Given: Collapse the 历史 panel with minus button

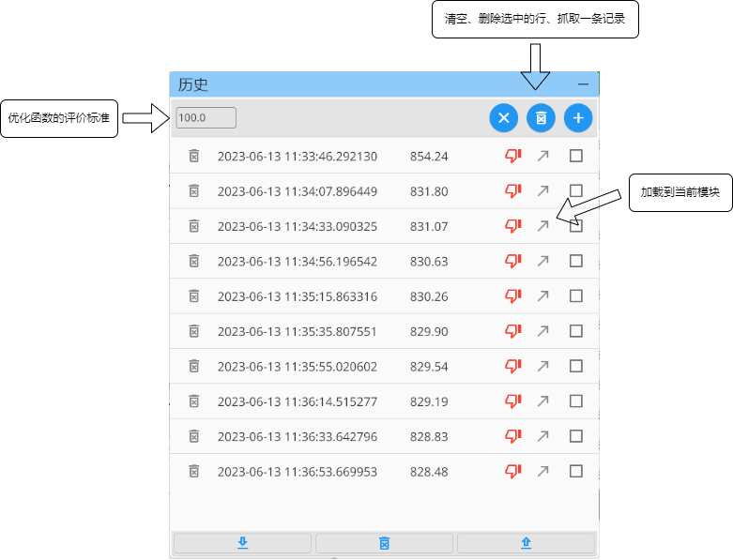Looking at the screenshot, I should click(x=583, y=84).
